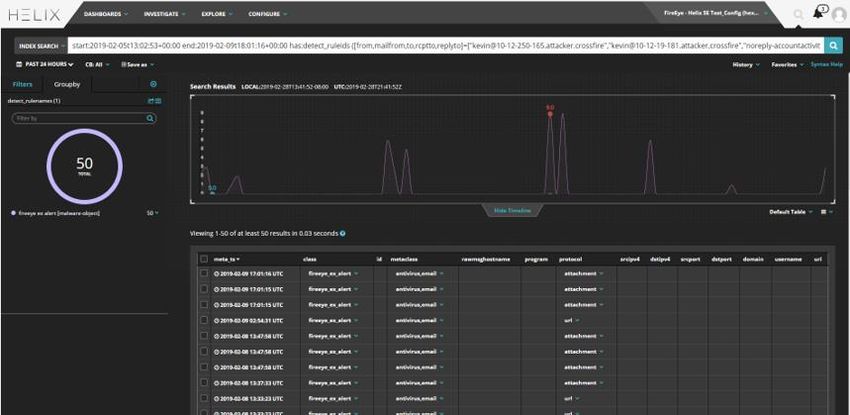This screenshot has height=415, width=850.
Task: Open the History dropdown
Action: click(x=746, y=64)
